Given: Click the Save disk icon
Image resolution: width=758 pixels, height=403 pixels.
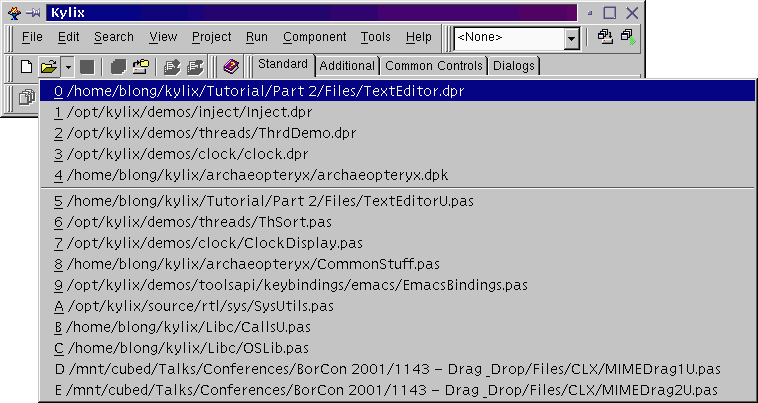Looking at the screenshot, I should coord(87,67).
